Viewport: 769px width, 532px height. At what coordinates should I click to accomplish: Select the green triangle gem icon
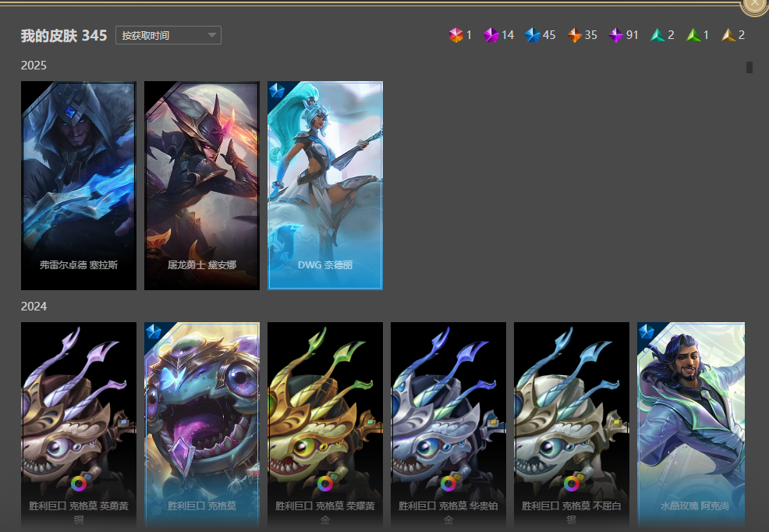693,35
